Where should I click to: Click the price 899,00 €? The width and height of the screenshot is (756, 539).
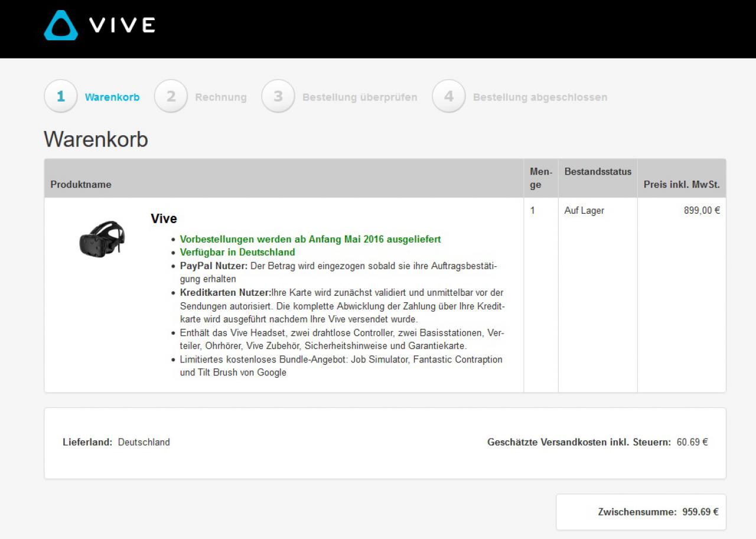(x=702, y=210)
